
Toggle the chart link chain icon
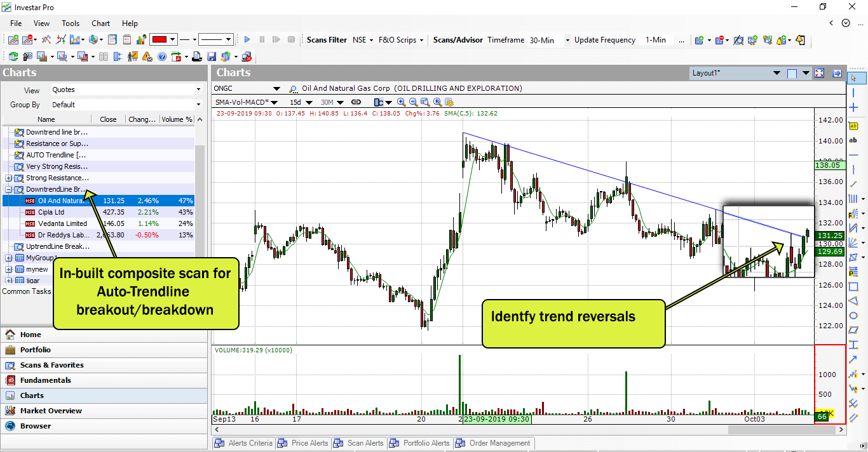pyautogui.click(x=356, y=102)
